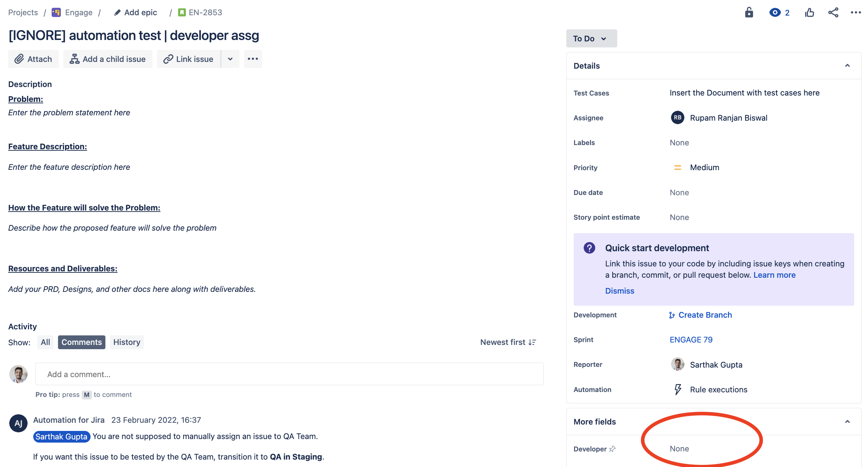The width and height of the screenshot is (868, 467).
Task: Open the share icon
Action: tap(833, 12)
